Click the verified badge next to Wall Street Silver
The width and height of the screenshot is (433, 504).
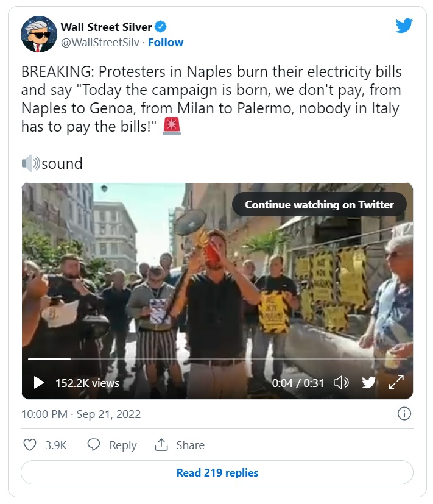pos(161,27)
